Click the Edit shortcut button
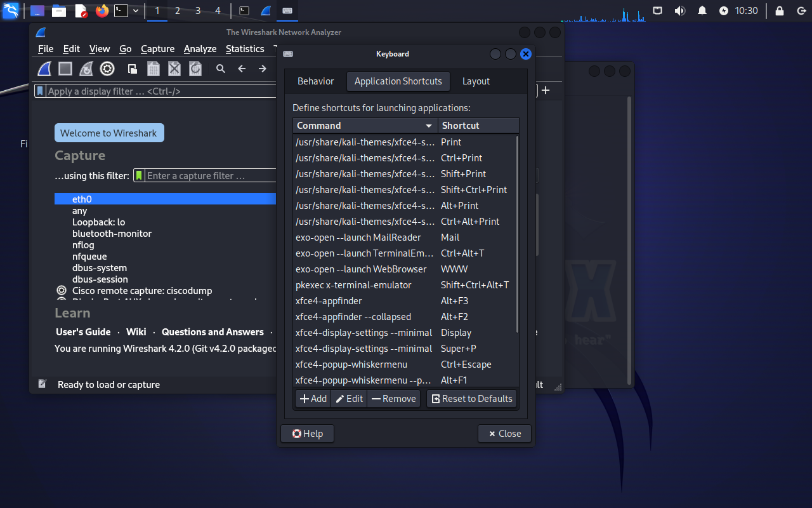812x508 pixels. pos(349,399)
